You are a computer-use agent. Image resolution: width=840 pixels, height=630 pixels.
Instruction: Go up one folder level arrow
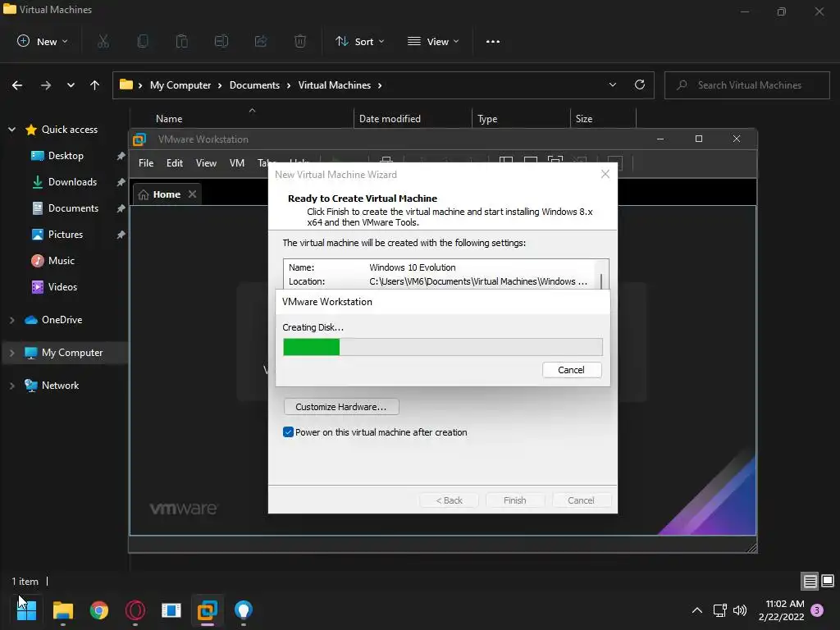click(95, 85)
